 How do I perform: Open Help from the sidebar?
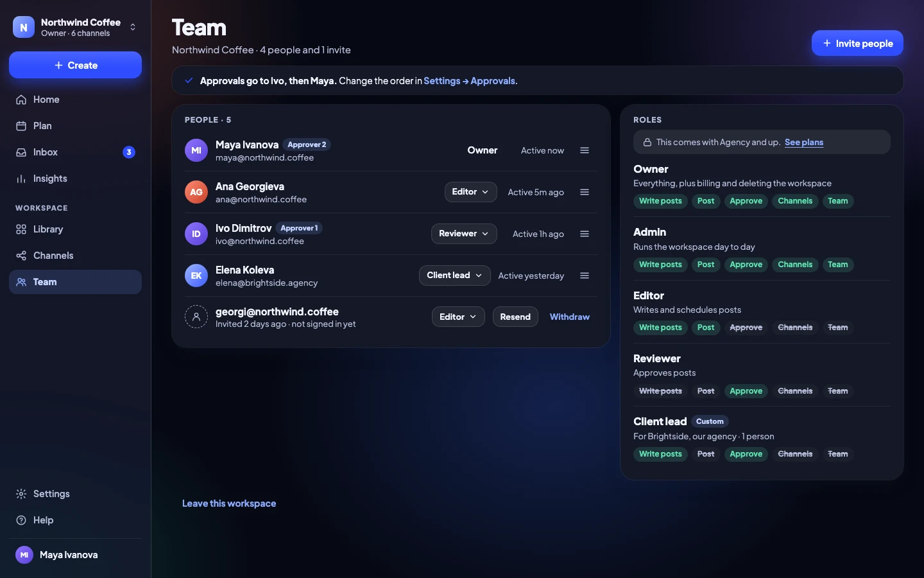coord(75,520)
